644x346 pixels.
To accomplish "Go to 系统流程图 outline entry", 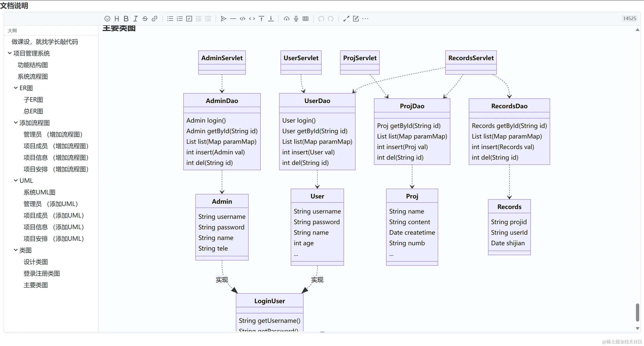I will pyautogui.click(x=32, y=77).
